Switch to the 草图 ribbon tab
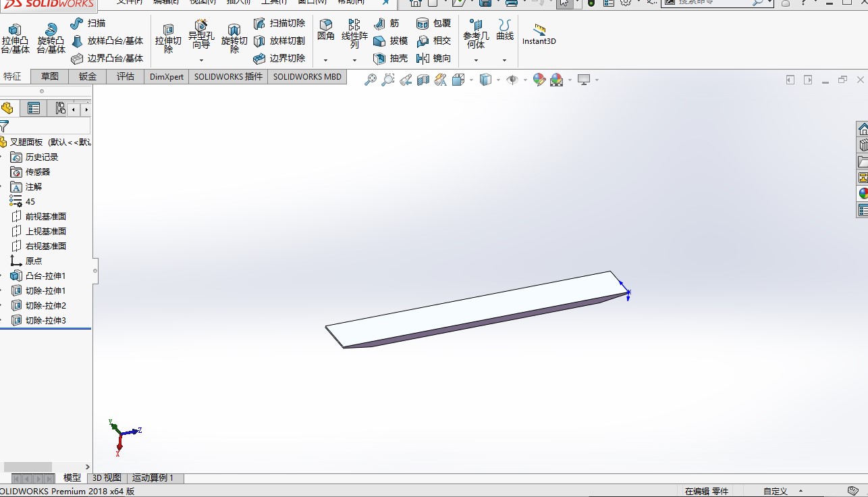The image size is (868, 497). click(49, 76)
